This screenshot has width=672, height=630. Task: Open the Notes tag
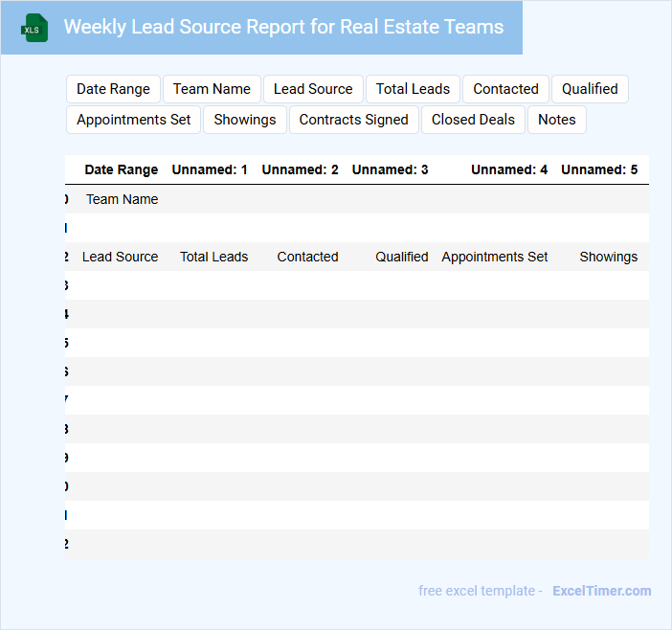coord(557,120)
